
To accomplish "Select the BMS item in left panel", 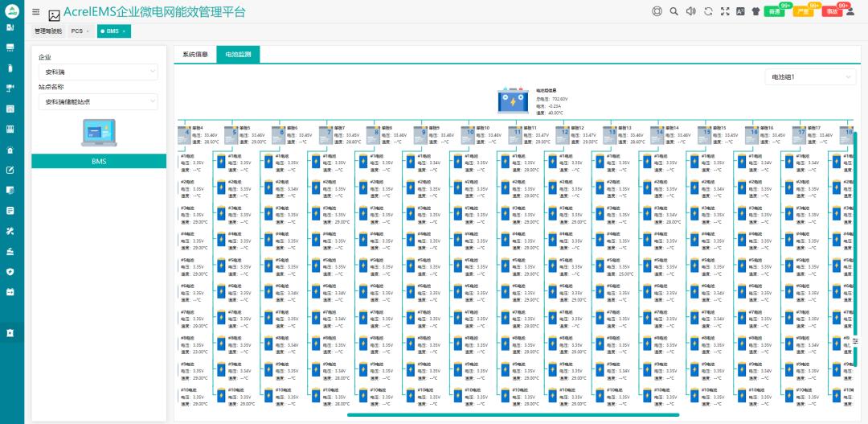I will click(99, 161).
